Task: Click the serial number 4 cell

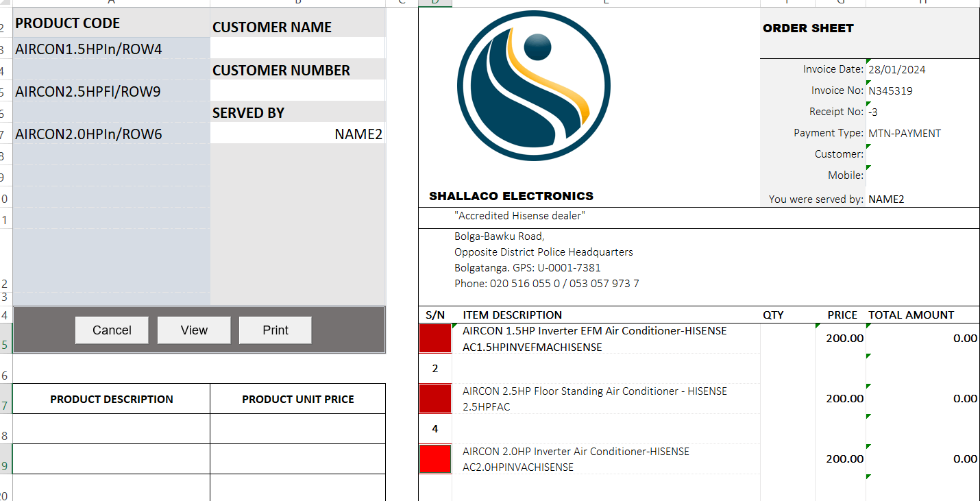Action: pyautogui.click(x=435, y=429)
